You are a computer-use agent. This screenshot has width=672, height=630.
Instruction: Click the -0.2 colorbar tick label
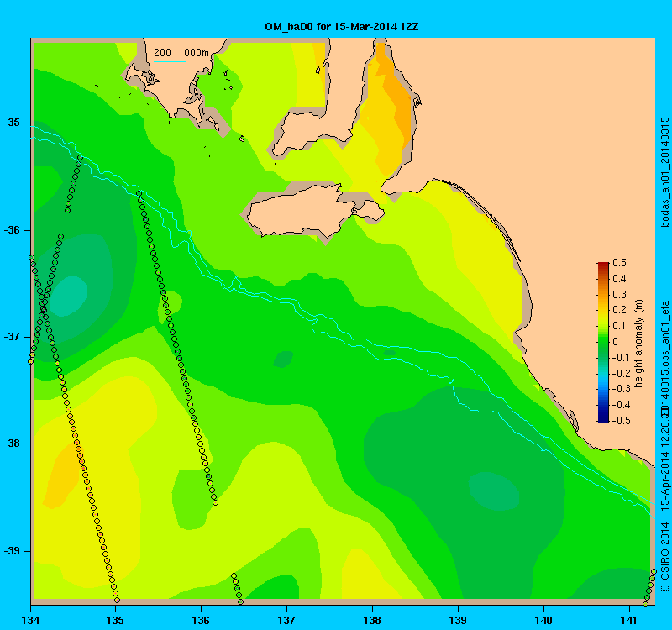pyautogui.click(x=622, y=373)
